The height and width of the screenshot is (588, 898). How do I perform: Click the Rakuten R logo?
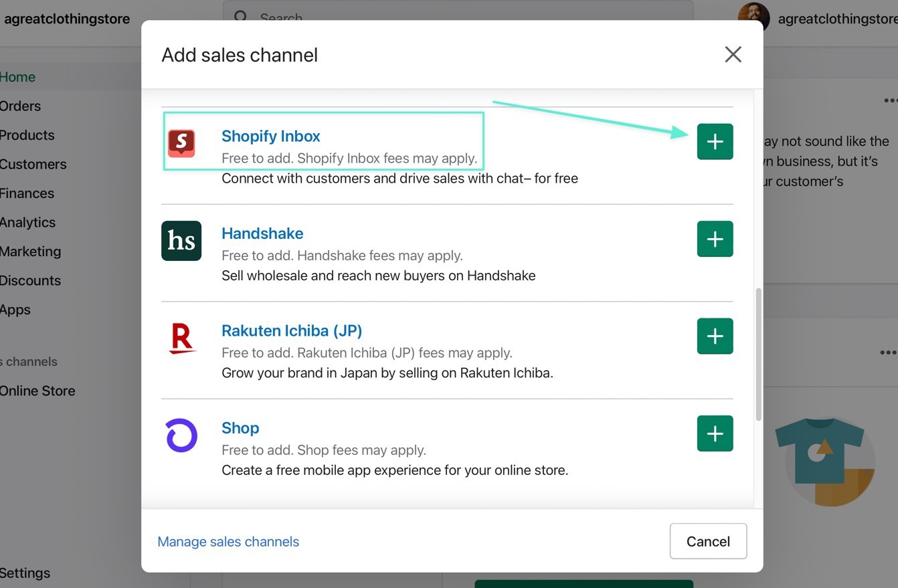(181, 338)
